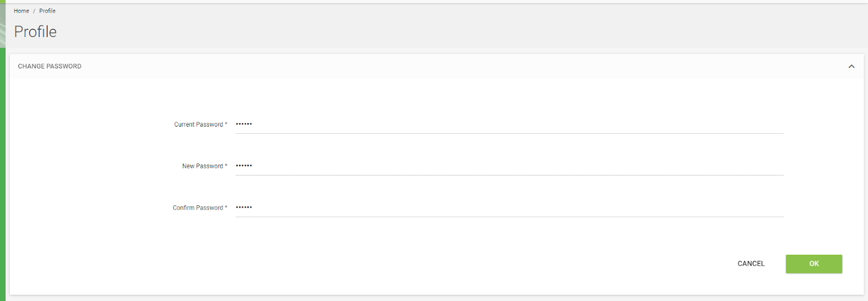Cancel the password change
Screen dimensions: 868x301
[x=751, y=264]
